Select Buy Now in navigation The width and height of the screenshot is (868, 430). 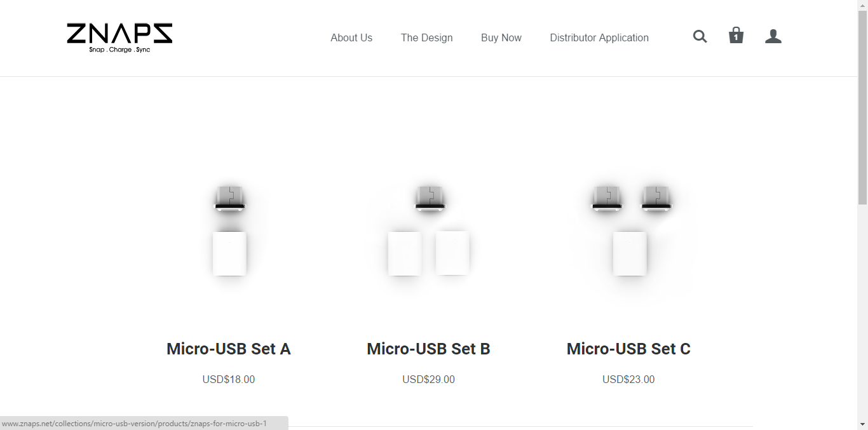tap(501, 38)
